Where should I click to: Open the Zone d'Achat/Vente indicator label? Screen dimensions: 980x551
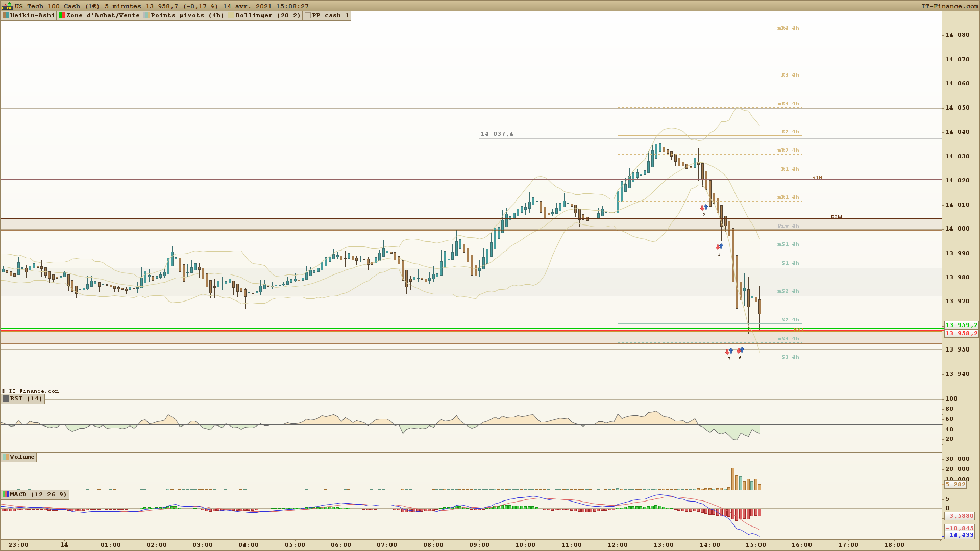[x=103, y=16]
